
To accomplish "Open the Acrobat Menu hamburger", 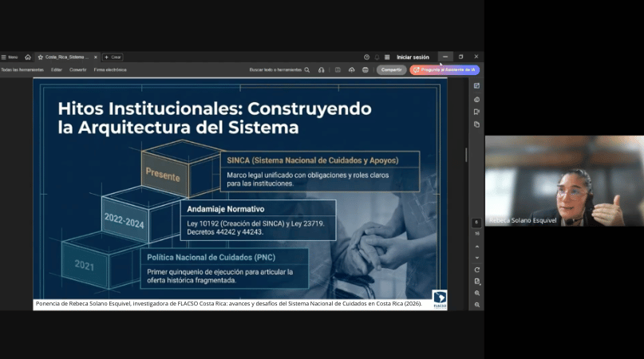I will click(10, 57).
